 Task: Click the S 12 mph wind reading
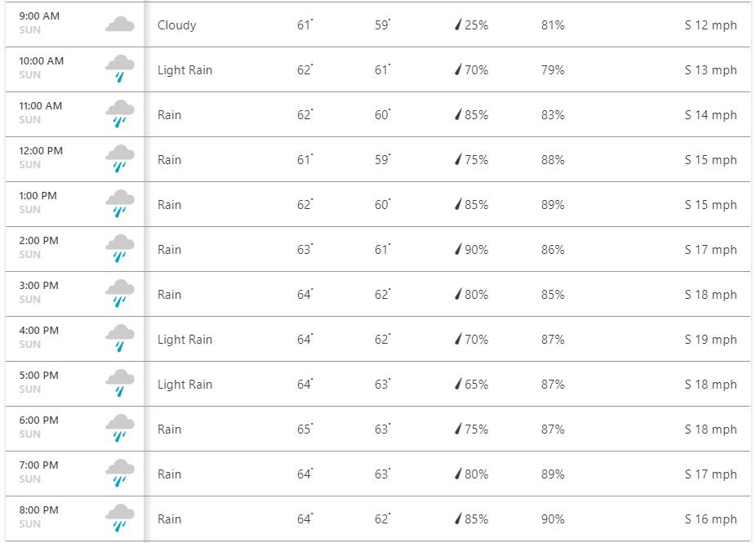(710, 25)
